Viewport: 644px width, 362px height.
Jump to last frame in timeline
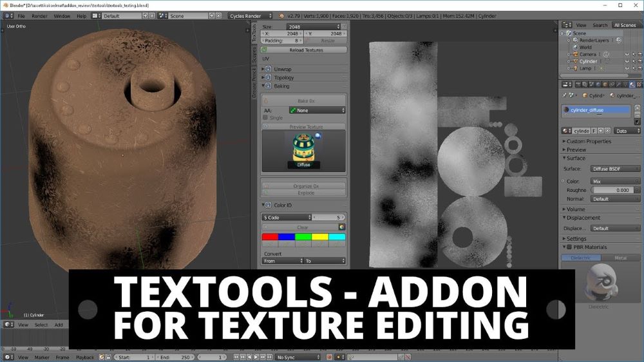pyautogui.click(x=269, y=357)
